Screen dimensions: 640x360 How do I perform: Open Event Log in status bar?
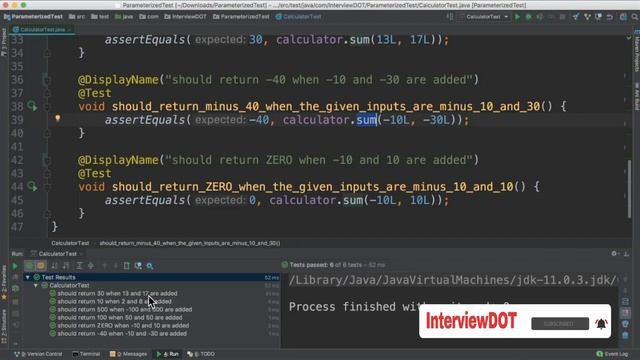[x=612, y=354]
